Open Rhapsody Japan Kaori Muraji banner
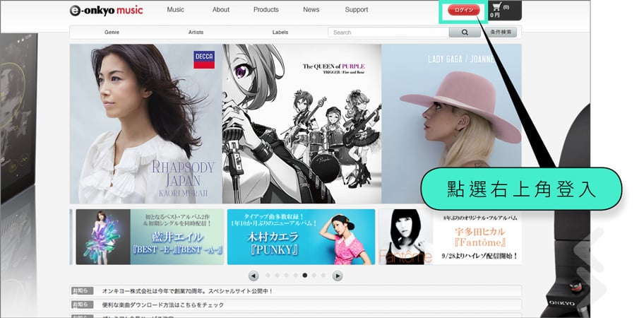 click(145, 124)
